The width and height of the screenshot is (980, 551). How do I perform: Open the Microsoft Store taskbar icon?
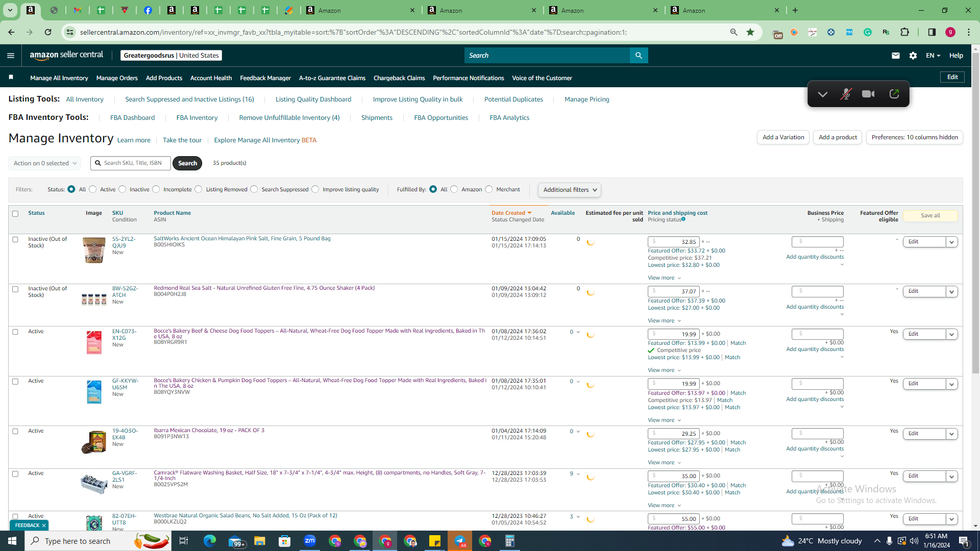click(x=285, y=541)
